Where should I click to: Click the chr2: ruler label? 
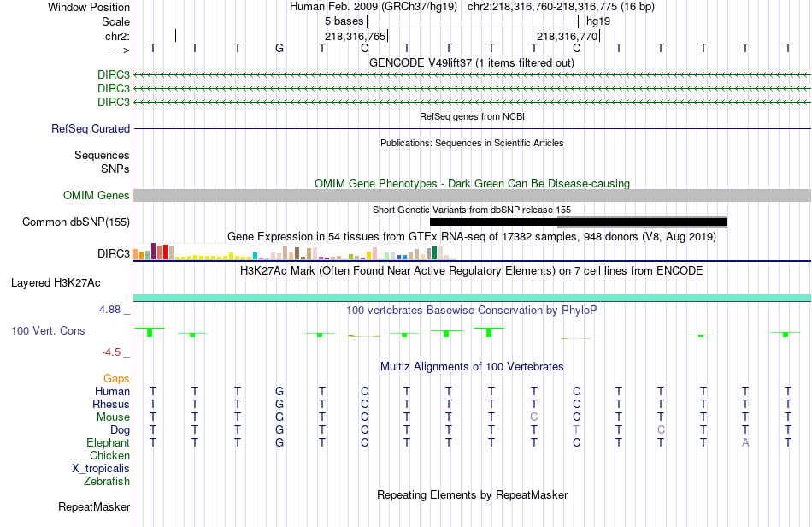[x=117, y=36]
